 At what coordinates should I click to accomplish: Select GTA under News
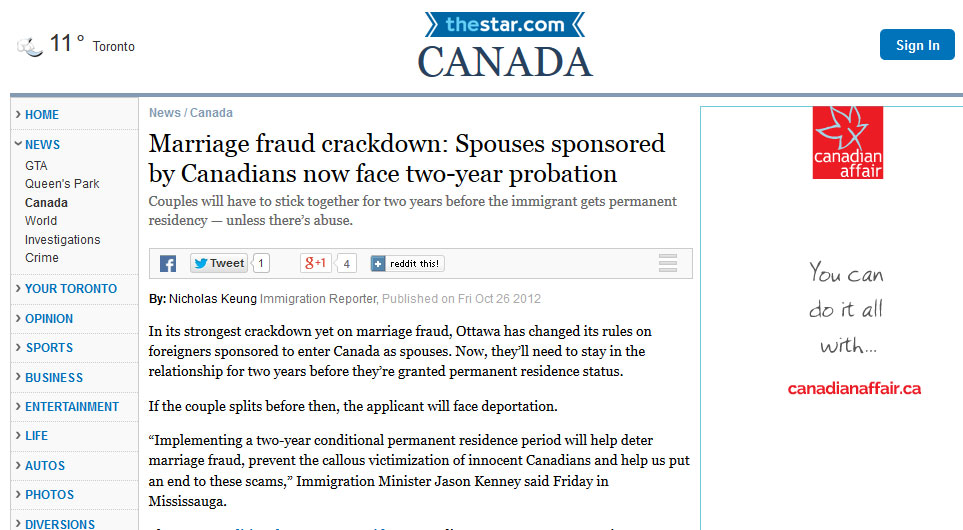click(x=36, y=166)
